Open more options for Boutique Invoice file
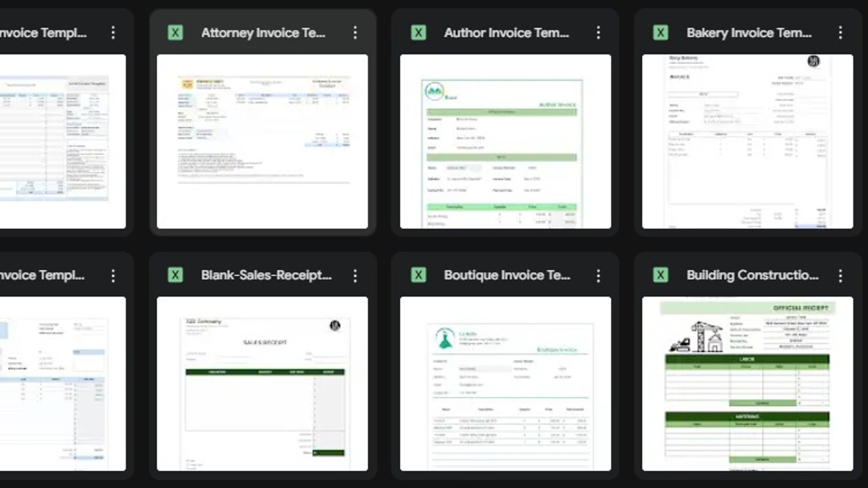Image resolution: width=868 pixels, height=488 pixels. (x=598, y=276)
